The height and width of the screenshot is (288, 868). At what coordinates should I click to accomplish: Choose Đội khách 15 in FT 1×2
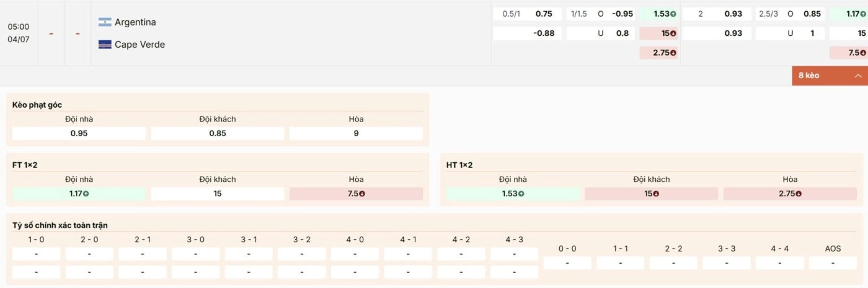[218, 194]
